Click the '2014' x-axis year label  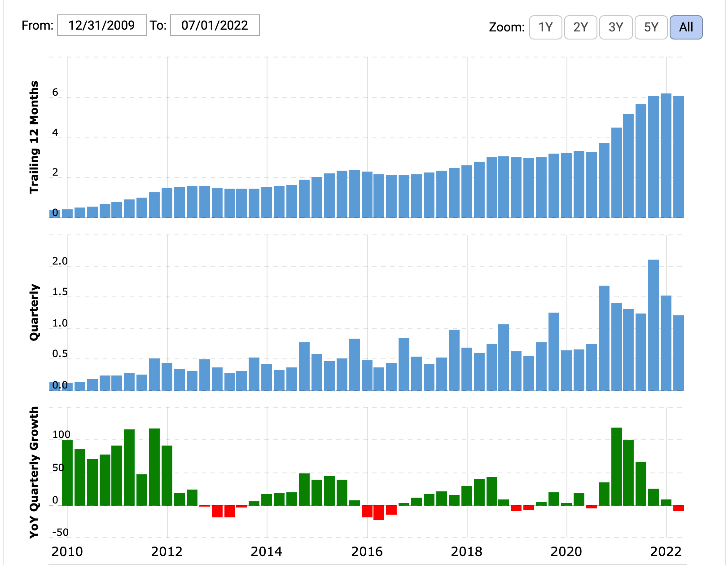pyautogui.click(x=266, y=552)
